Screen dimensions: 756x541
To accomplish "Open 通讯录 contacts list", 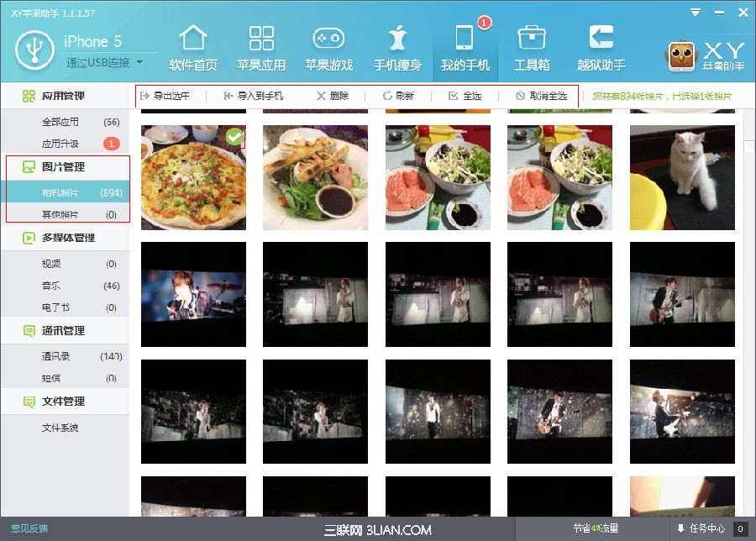I will [65, 356].
